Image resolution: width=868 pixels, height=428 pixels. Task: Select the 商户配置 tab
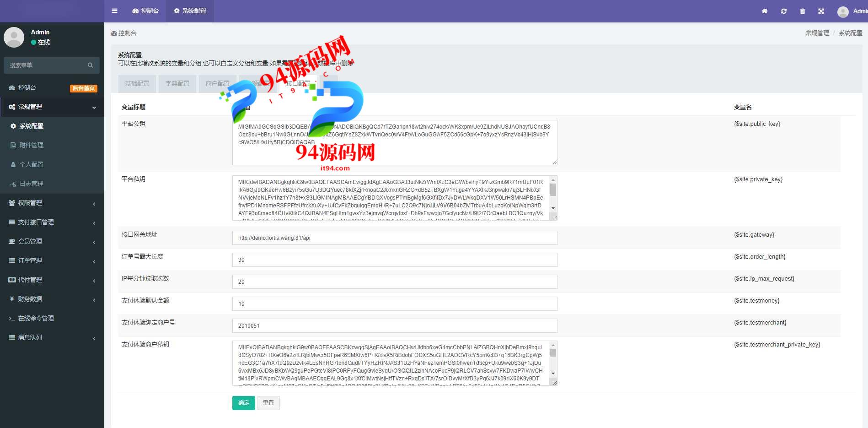(x=218, y=84)
